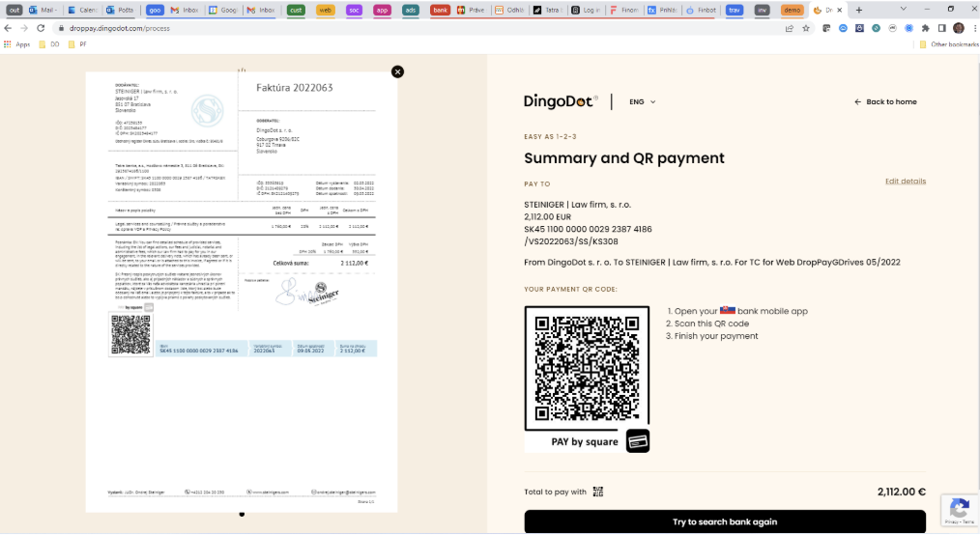Screen dimensions: 980x535
Task: Click the PAY by square card icon
Action: [x=638, y=441]
